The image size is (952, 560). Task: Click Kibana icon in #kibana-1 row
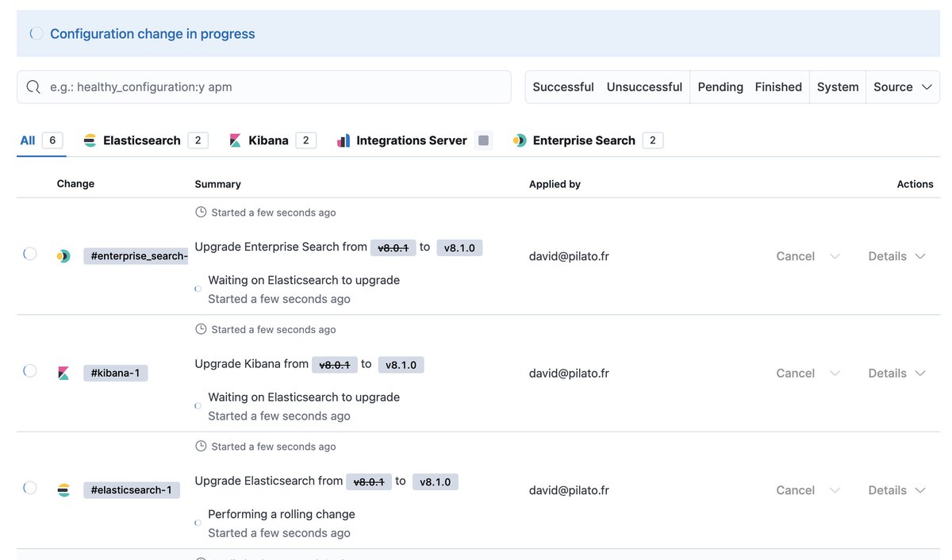pyautogui.click(x=63, y=374)
